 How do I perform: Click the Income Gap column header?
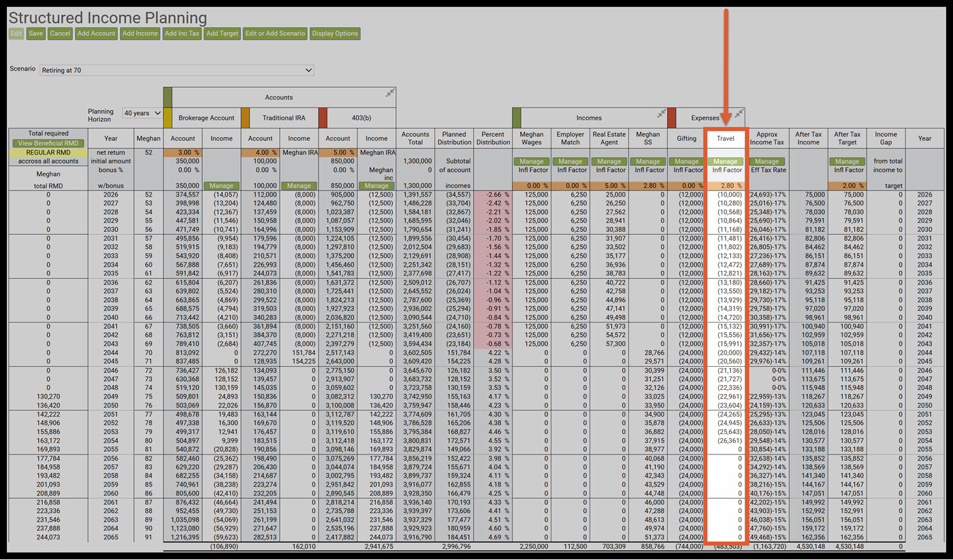pos(886,138)
